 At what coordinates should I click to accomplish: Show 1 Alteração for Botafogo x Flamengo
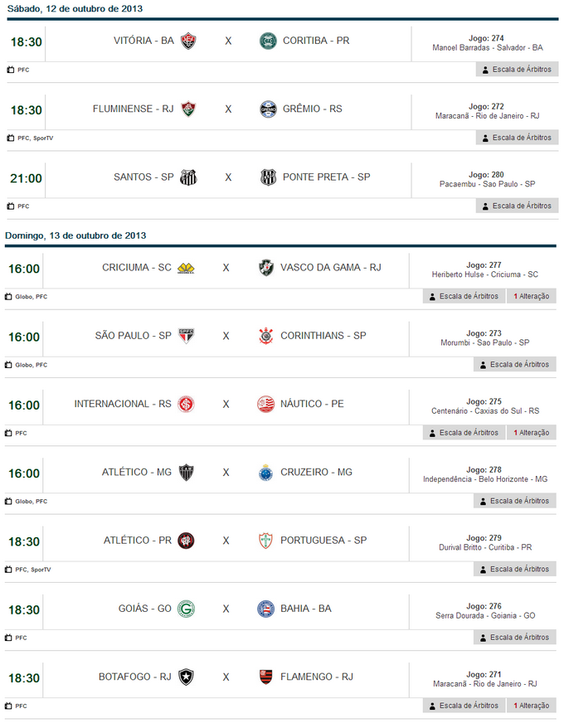(x=531, y=706)
